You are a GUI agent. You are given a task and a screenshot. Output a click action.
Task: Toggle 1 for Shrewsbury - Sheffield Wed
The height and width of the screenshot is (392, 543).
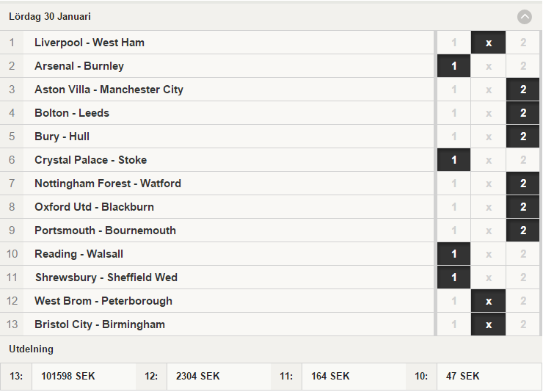453,277
